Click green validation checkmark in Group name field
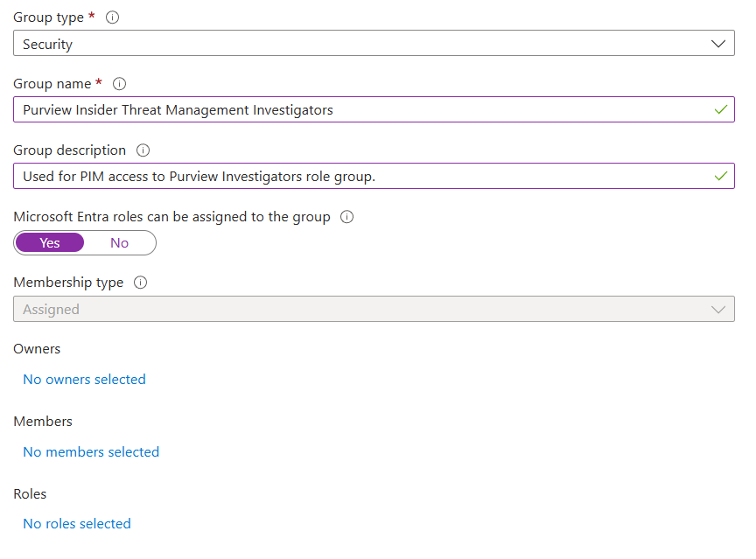756x559 pixels. [720, 110]
